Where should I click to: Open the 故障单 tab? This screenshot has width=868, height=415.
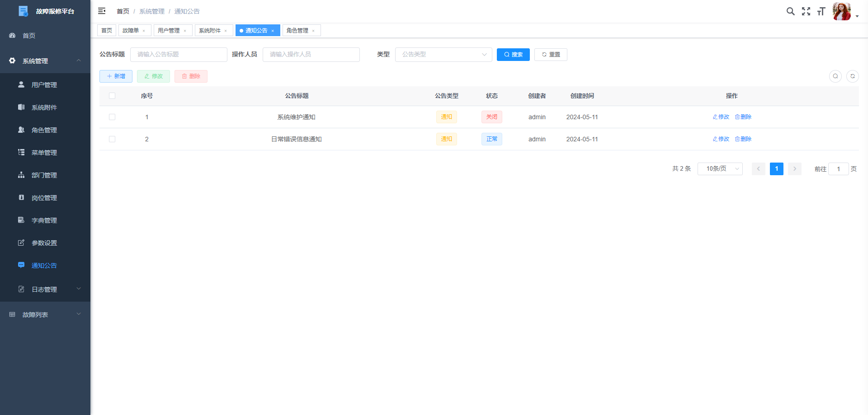tap(130, 30)
